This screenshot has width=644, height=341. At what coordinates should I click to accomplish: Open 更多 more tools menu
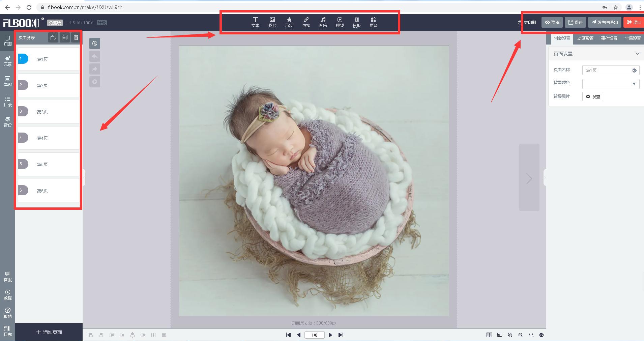(373, 22)
